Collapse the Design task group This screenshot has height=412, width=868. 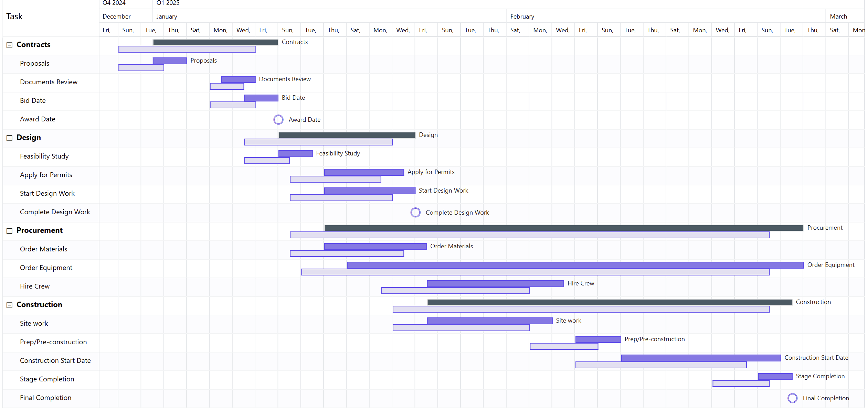coord(10,138)
